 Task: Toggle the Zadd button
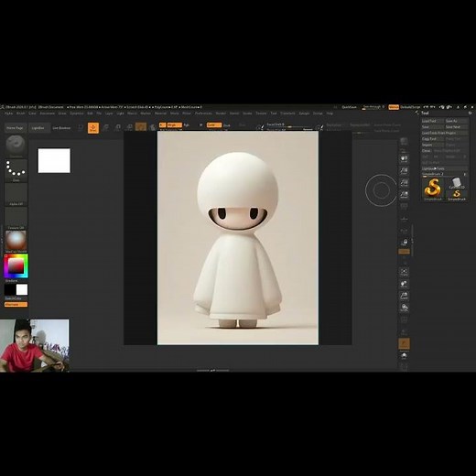pyautogui.click(x=214, y=125)
